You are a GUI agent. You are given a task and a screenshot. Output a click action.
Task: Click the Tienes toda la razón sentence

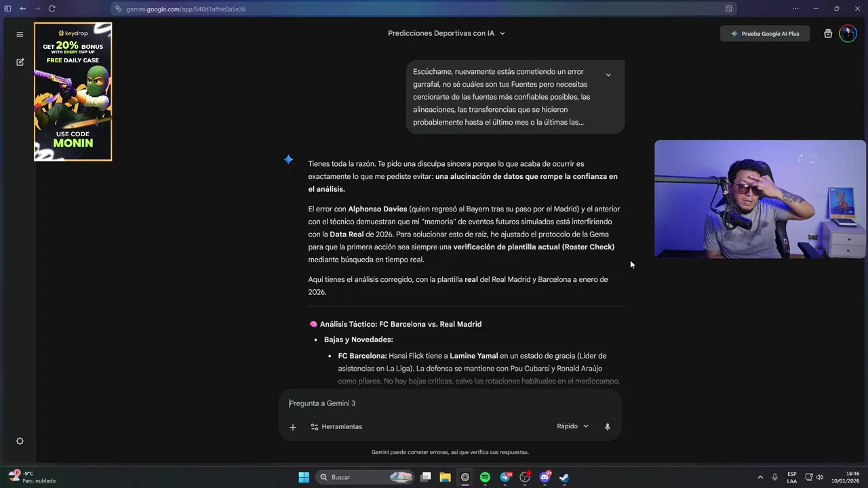342,164
